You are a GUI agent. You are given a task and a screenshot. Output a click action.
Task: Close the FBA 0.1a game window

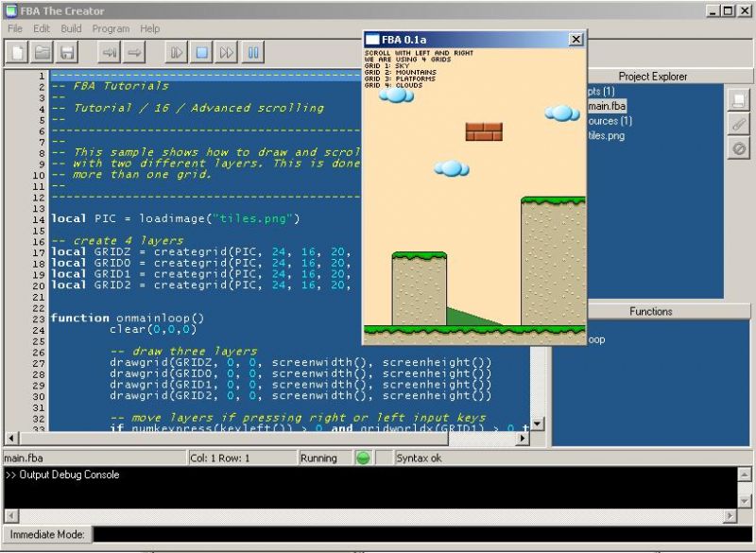click(576, 40)
